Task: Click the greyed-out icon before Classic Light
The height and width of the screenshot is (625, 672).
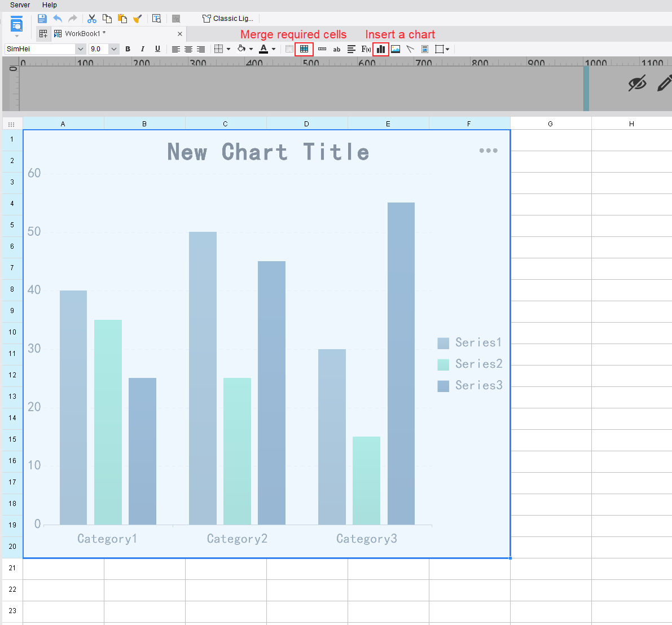Action: 175,19
